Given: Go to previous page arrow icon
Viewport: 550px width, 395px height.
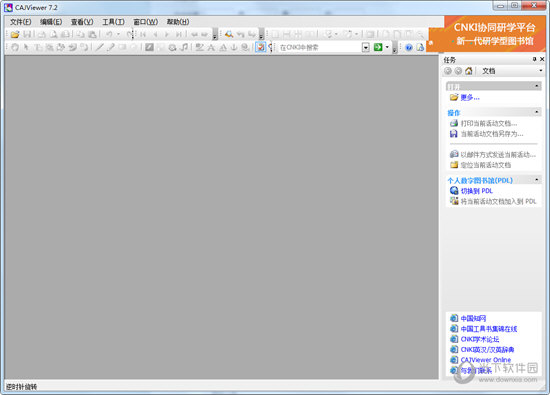Looking at the screenshot, I should pyautogui.click(x=155, y=34).
